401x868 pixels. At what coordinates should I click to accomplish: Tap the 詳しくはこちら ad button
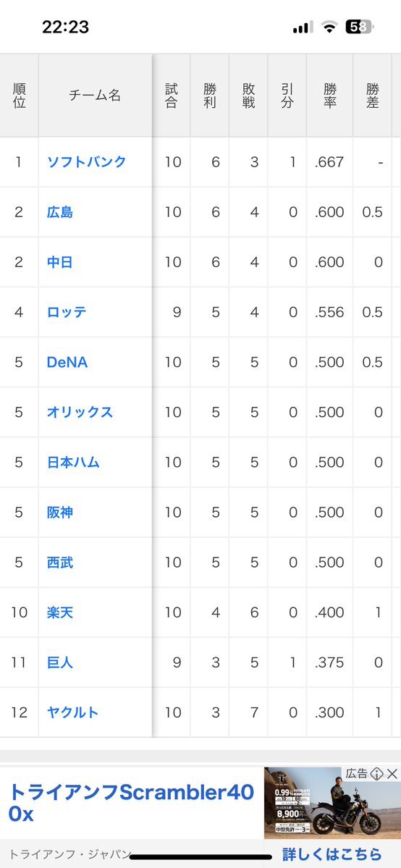point(332,854)
